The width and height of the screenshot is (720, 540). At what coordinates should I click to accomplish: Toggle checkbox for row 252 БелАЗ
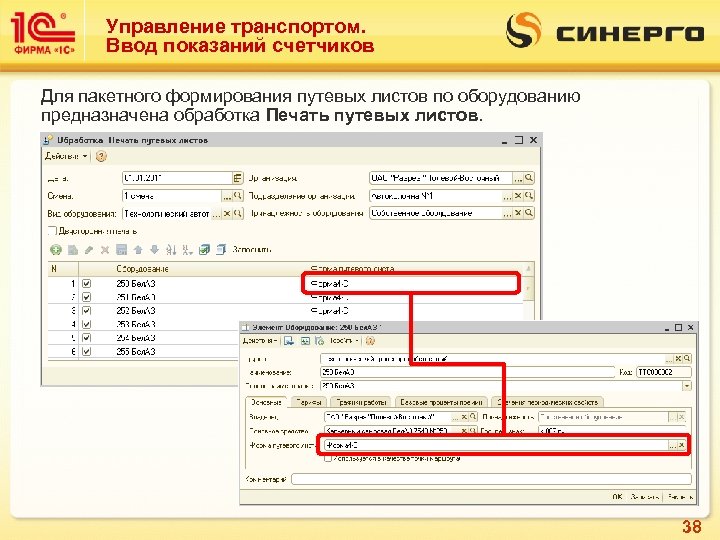coord(86,311)
